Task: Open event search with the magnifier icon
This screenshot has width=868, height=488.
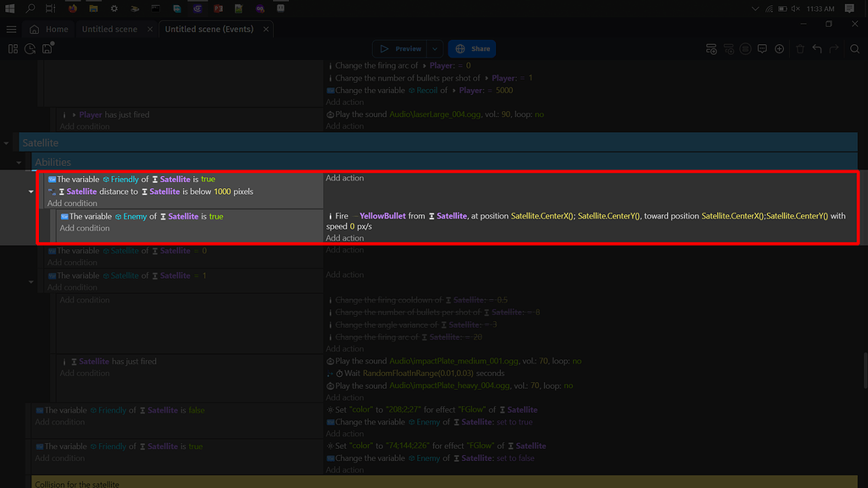Action: point(854,48)
